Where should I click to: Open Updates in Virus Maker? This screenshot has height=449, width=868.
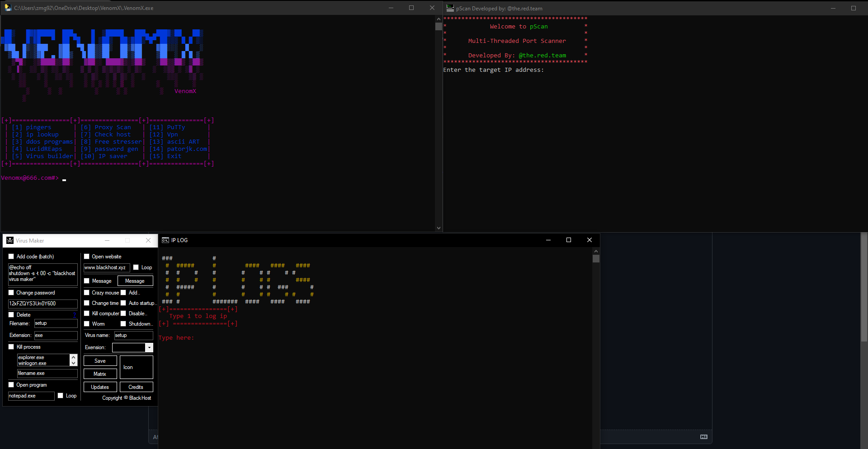[100, 387]
